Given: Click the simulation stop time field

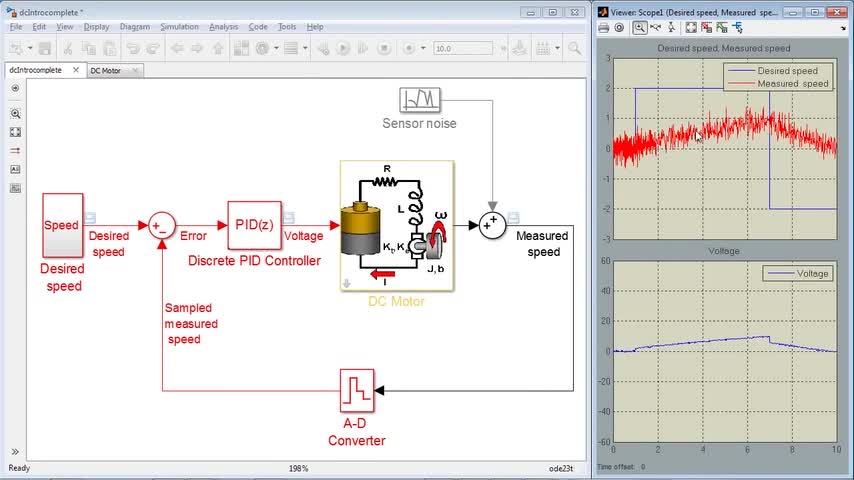Looking at the screenshot, I should [463, 48].
